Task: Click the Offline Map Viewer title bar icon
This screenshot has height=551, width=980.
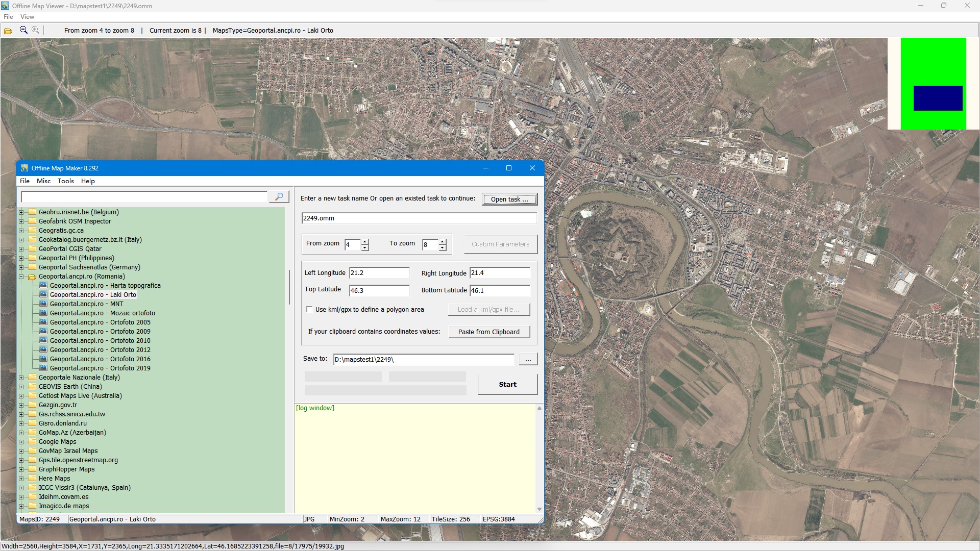Action: point(6,6)
